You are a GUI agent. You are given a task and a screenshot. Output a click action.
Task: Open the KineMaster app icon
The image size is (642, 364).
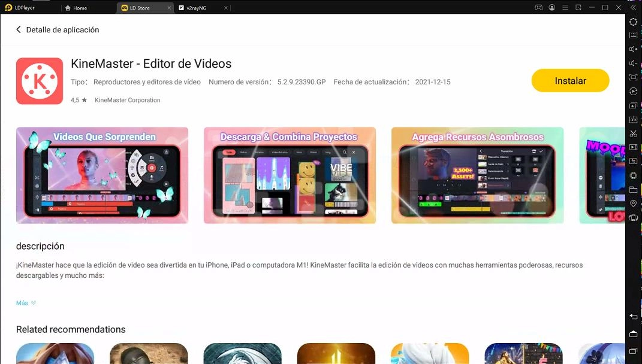pyautogui.click(x=40, y=81)
